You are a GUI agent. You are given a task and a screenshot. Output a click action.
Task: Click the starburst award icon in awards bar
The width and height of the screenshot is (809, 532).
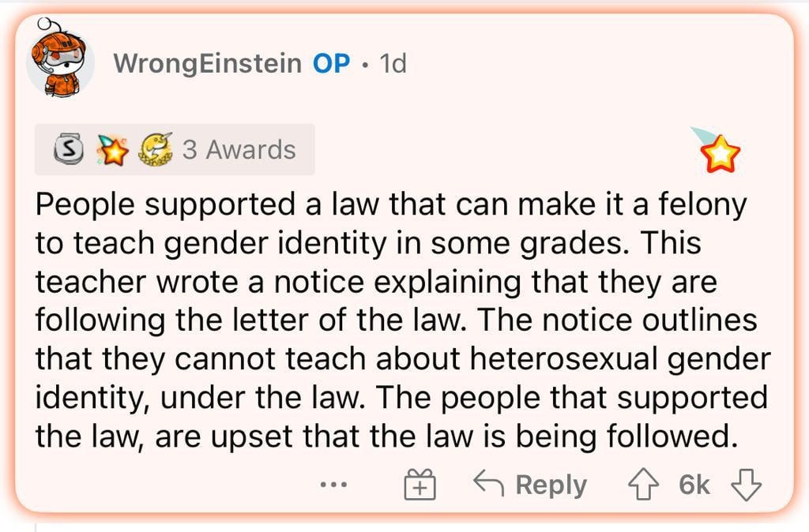[111, 150]
